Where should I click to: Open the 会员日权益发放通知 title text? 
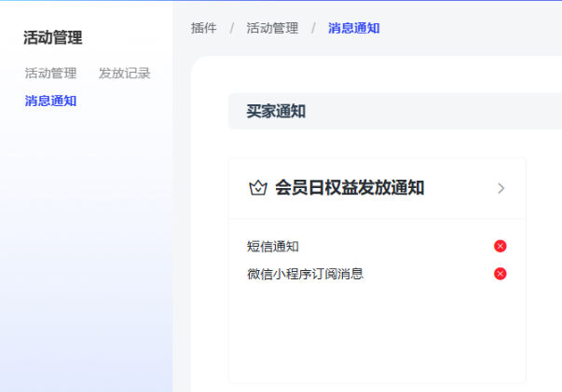click(x=350, y=188)
